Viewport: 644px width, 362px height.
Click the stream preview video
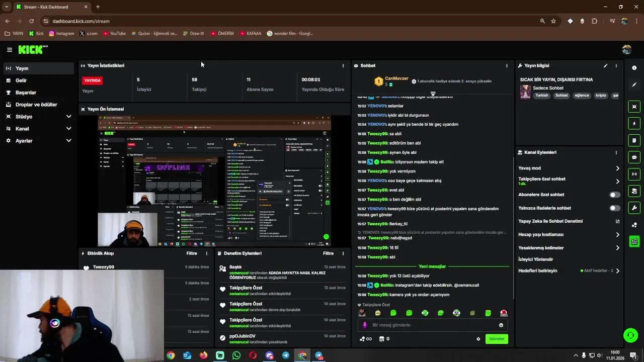[214, 181]
